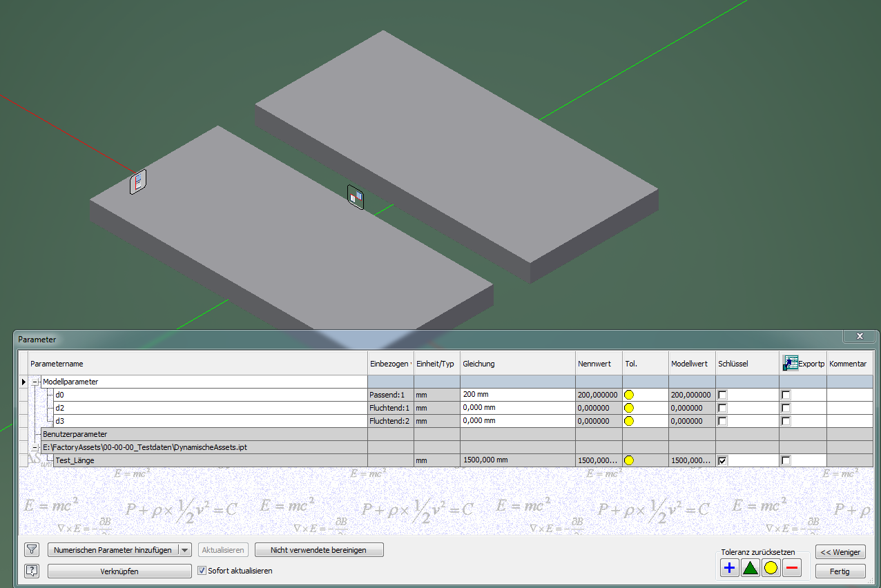
Task: Enable the export checkbox for parameter d0
Action: coord(784,394)
